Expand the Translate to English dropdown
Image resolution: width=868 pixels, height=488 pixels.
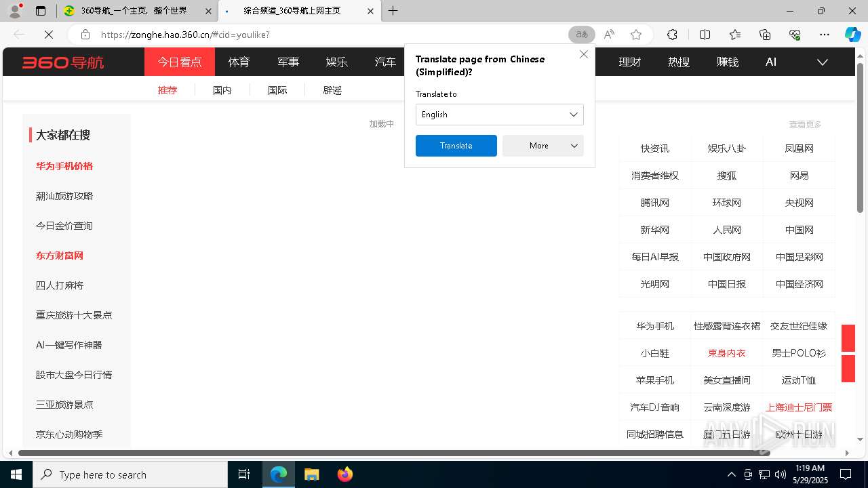(500, 115)
